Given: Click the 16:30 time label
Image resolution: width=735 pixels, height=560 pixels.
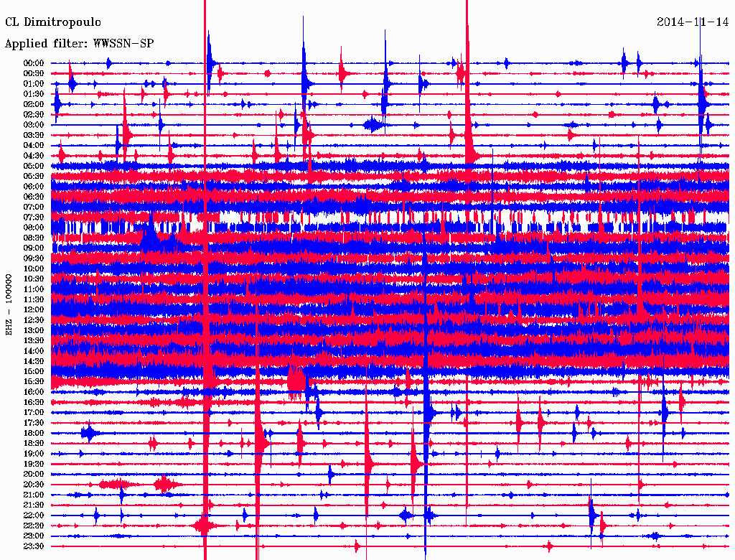Looking at the screenshot, I should tap(34, 403).
